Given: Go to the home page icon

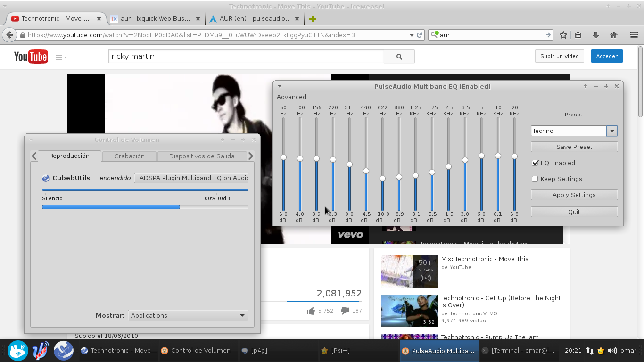Looking at the screenshot, I should click(x=614, y=35).
